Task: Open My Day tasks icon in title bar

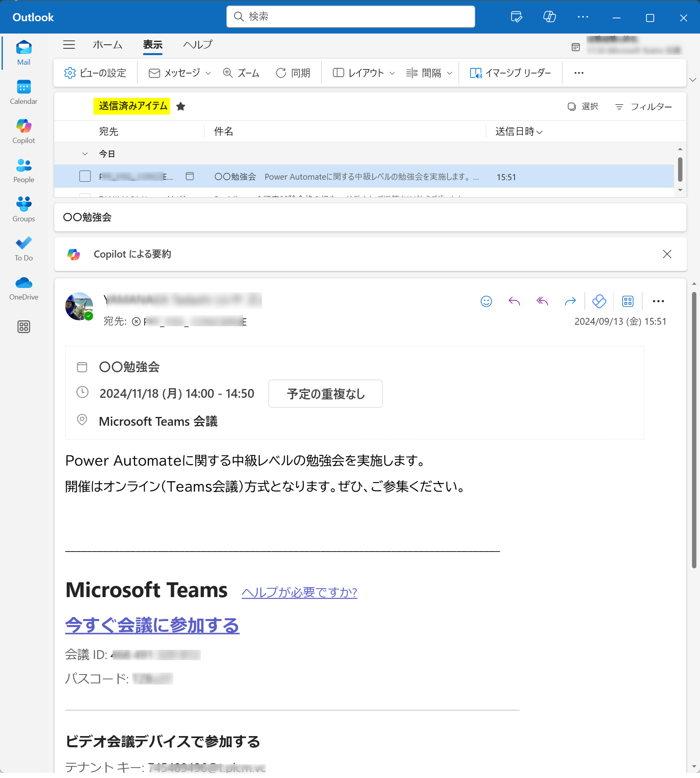Action: [516, 17]
